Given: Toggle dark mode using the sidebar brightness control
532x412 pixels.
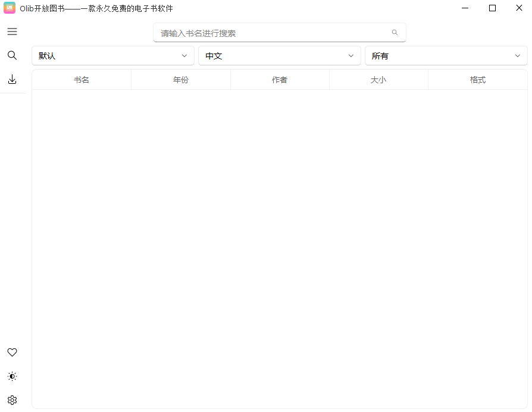Looking at the screenshot, I should (x=12, y=376).
